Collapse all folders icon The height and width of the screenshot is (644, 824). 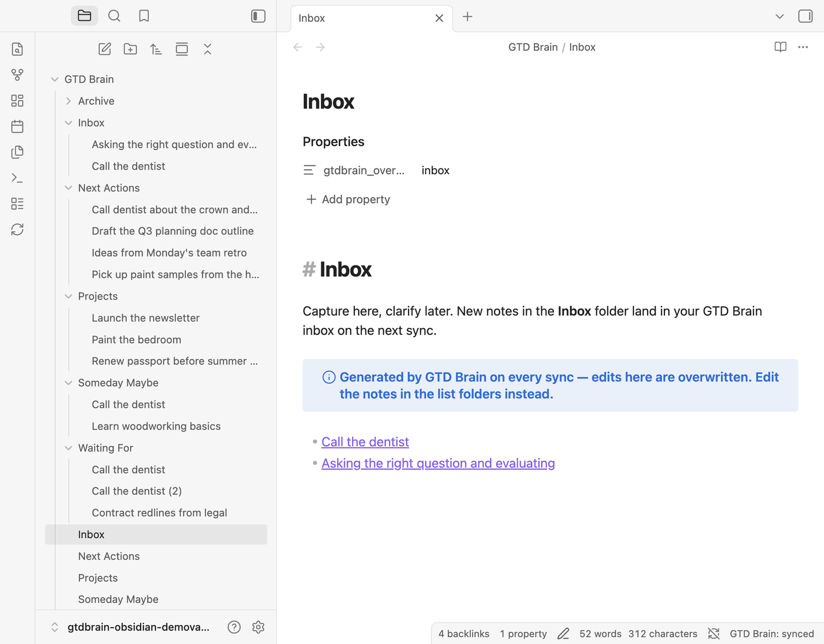208,49
